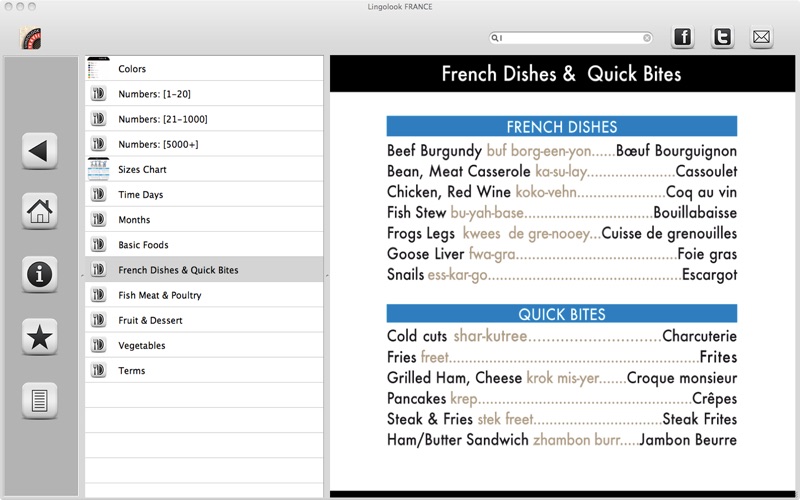The image size is (800, 500).
Task: Open the Fruit & Dessert card
Action: tap(150, 320)
